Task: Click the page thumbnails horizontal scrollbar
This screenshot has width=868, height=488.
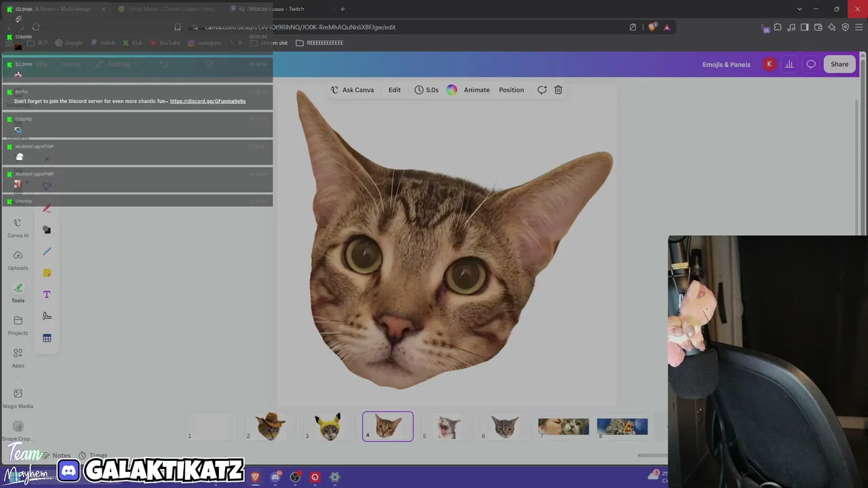Action: pyautogui.click(x=652, y=455)
